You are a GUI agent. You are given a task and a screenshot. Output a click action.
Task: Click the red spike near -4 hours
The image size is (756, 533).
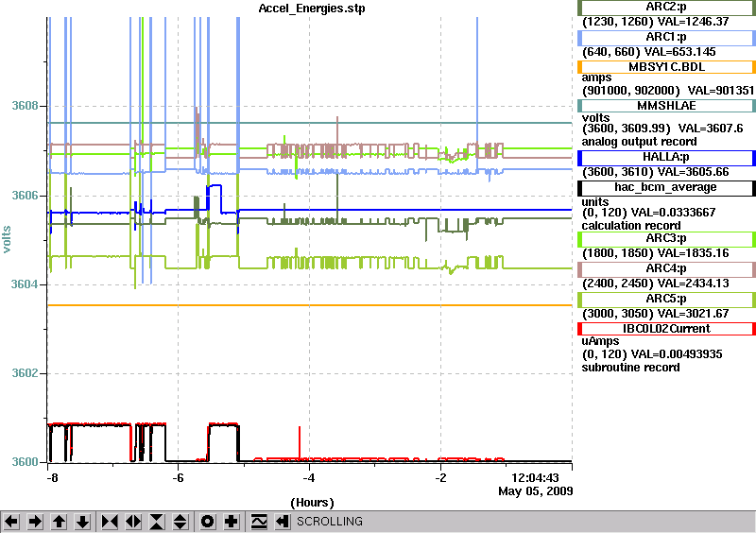tap(300, 441)
